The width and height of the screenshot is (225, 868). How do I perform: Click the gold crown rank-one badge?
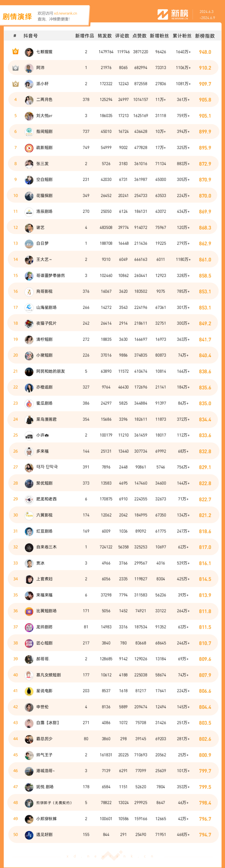click(x=15, y=52)
